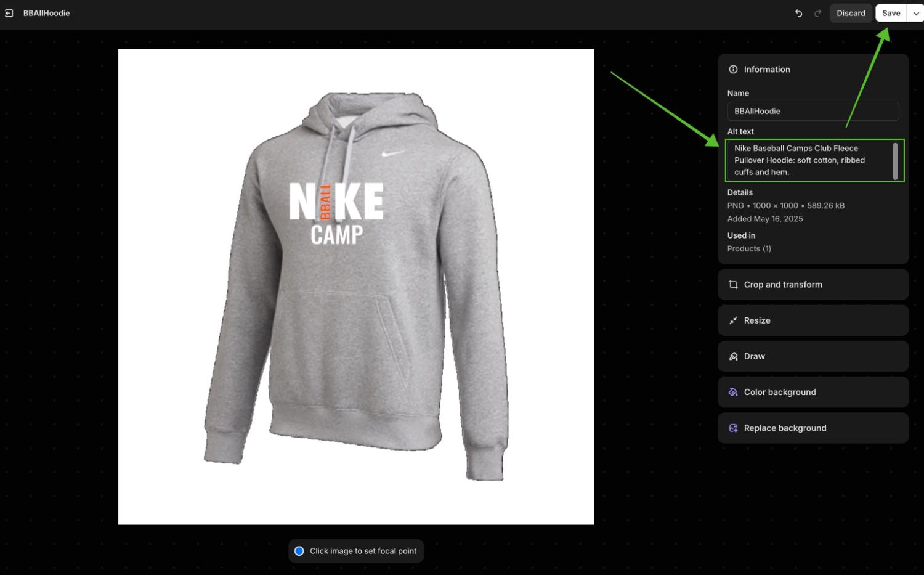
Task: Edit the Name field BBAllHoodie
Action: pos(813,111)
